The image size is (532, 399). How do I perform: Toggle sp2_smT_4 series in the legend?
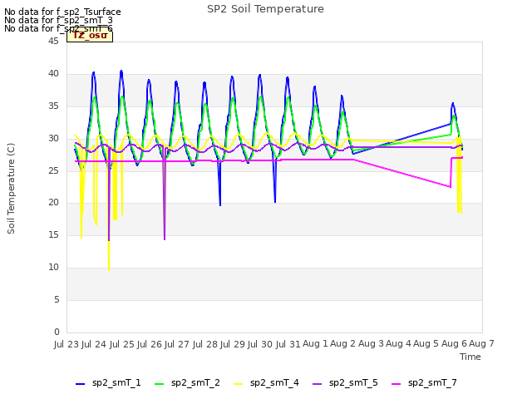[x=266, y=383]
